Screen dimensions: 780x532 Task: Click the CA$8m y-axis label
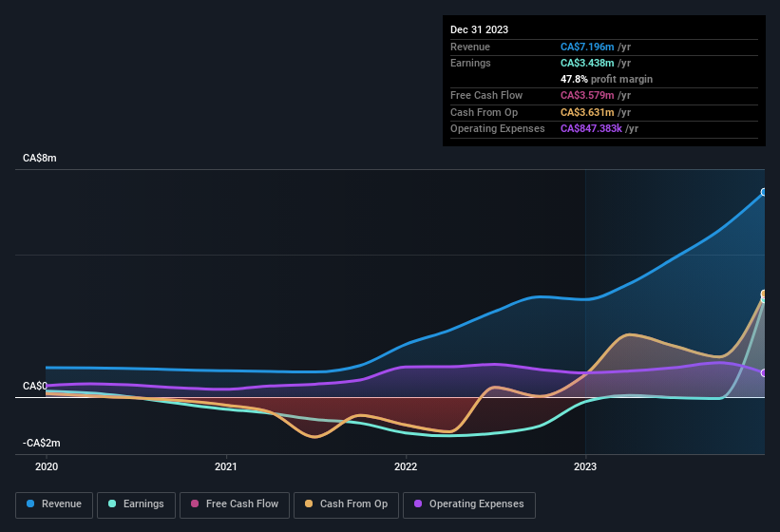click(39, 158)
